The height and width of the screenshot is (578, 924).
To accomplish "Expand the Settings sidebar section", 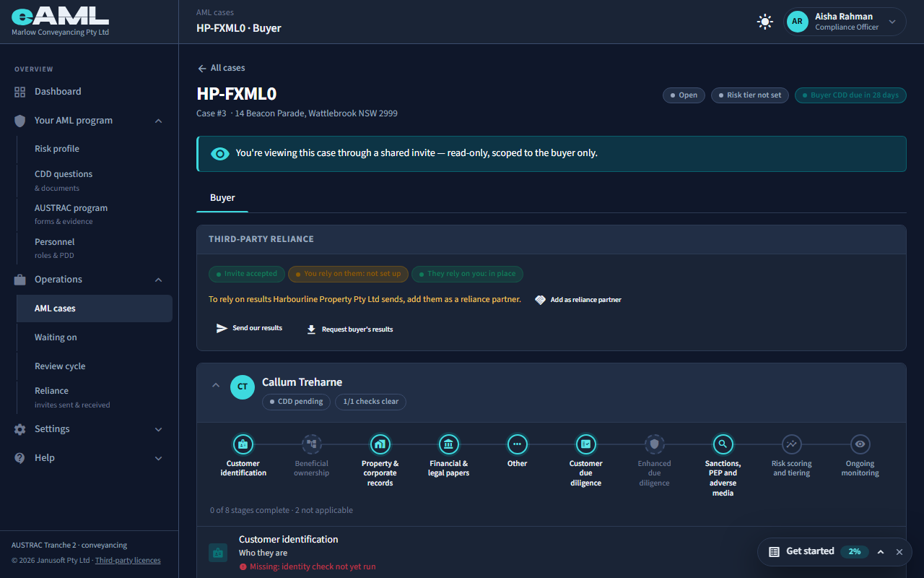I will (x=90, y=429).
